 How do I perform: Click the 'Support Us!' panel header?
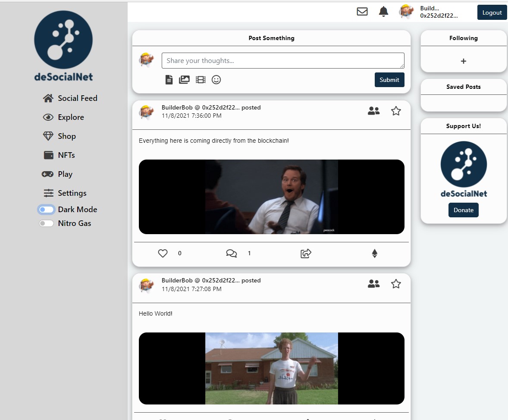pos(463,126)
